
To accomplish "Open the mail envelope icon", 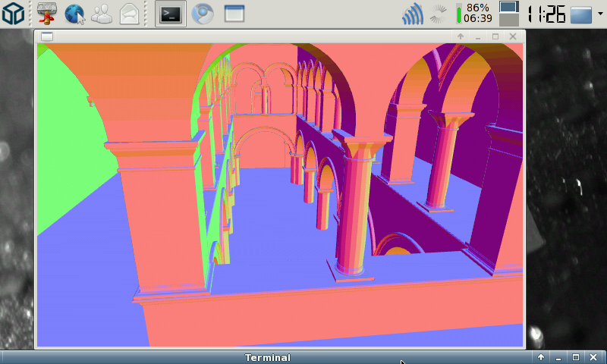I will tap(129, 13).
